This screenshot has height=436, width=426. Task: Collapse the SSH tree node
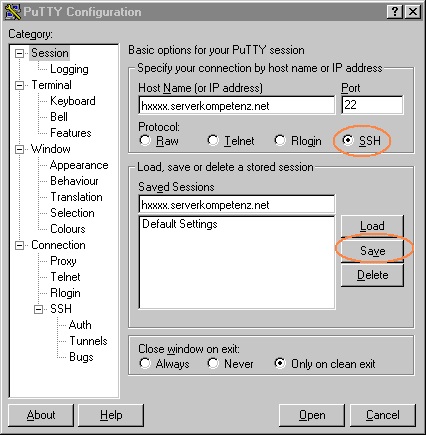point(39,309)
